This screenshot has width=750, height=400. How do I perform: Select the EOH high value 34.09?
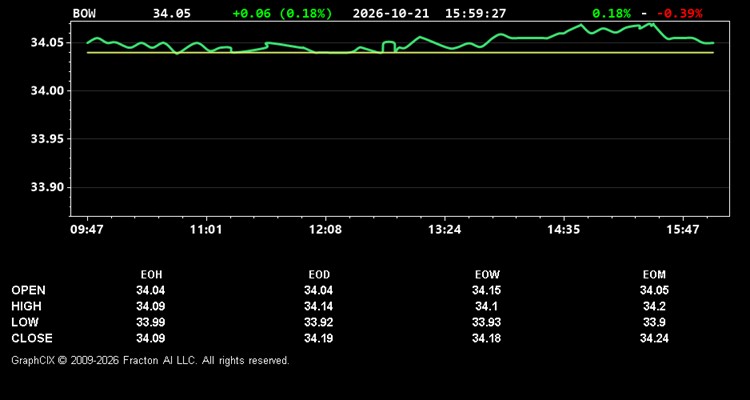click(151, 306)
